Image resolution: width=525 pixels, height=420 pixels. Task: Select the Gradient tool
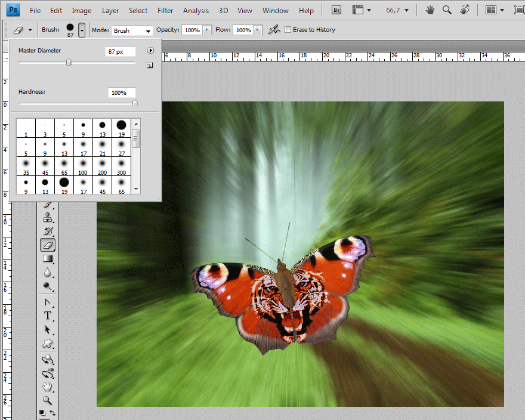click(48, 259)
